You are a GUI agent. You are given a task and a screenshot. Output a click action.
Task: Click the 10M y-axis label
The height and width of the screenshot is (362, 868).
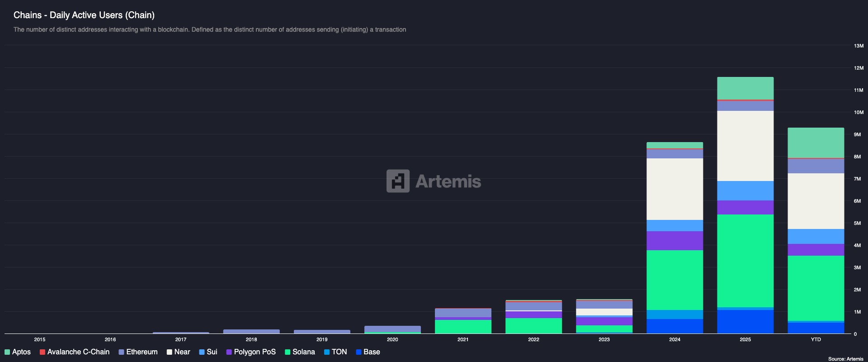click(859, 112)
